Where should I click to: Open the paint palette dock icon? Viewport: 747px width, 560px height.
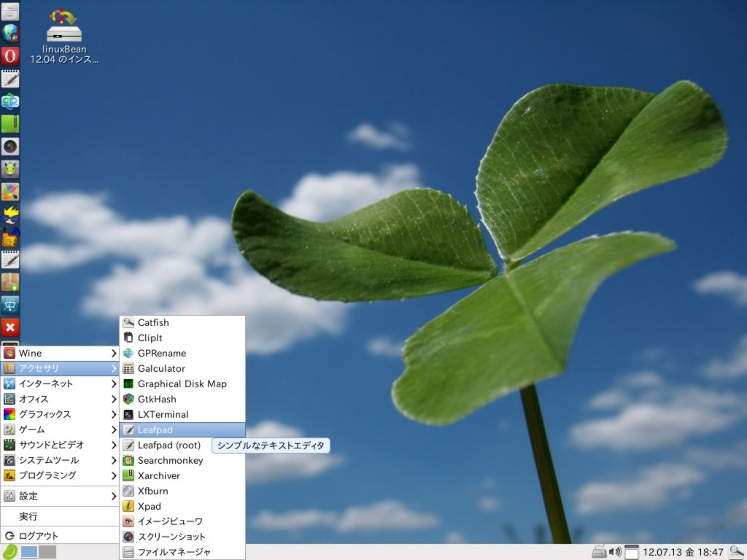coord(10,192)
